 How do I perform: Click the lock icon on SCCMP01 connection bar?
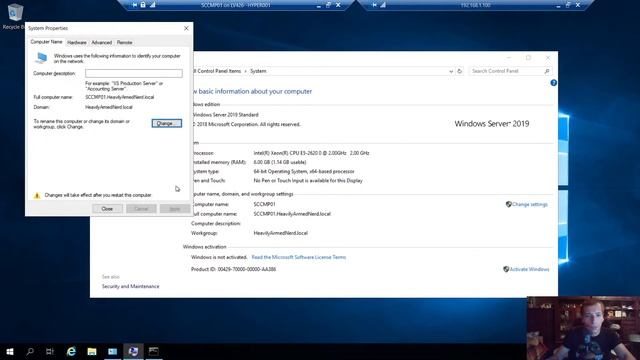tap(143, 5)
